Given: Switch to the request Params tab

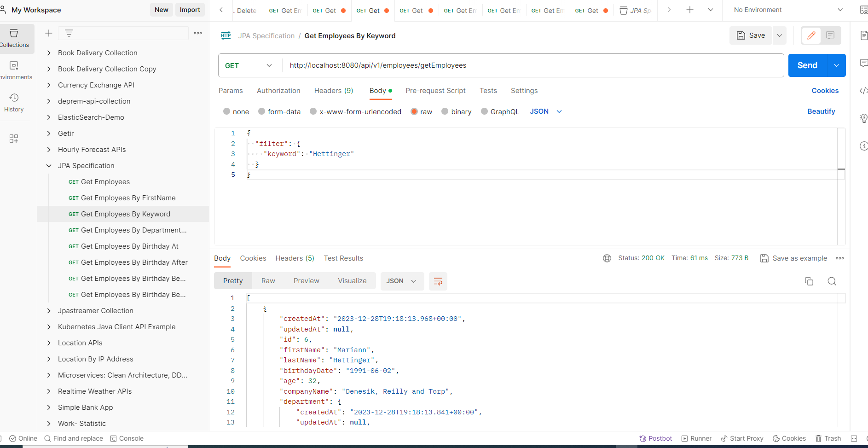Looking at the screenshot, I should tap(231, 91).
